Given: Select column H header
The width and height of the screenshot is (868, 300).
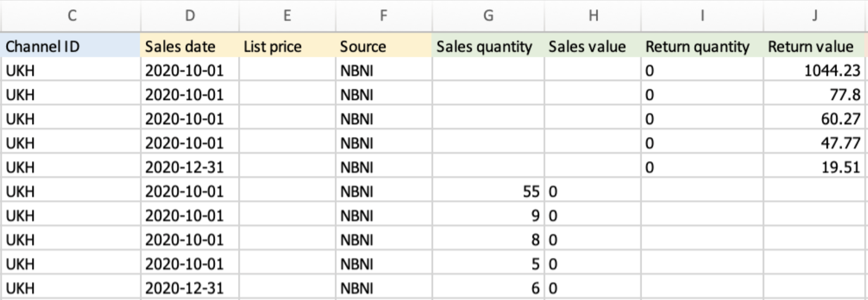Looking at the screenshot, I should coord(593,16).
